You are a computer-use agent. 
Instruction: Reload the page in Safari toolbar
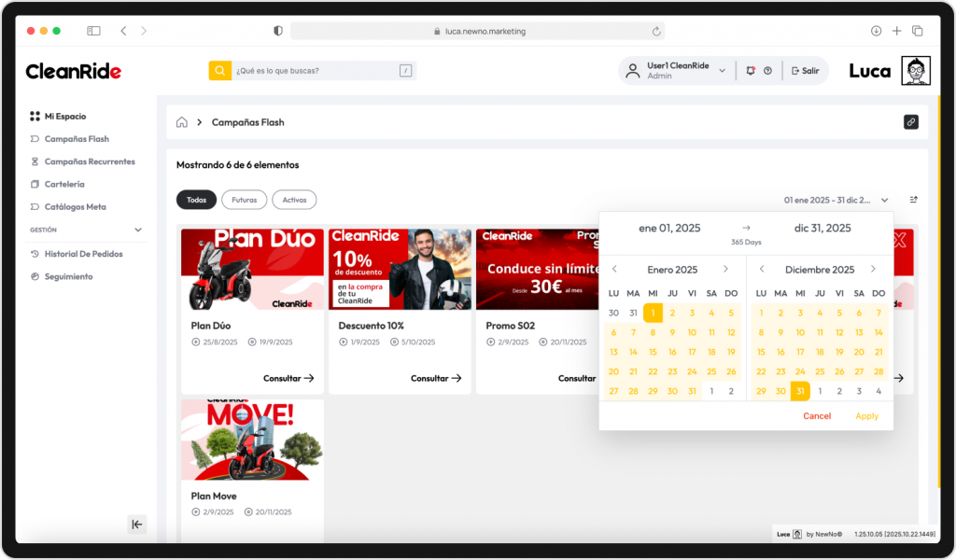(x=656, y=31)
